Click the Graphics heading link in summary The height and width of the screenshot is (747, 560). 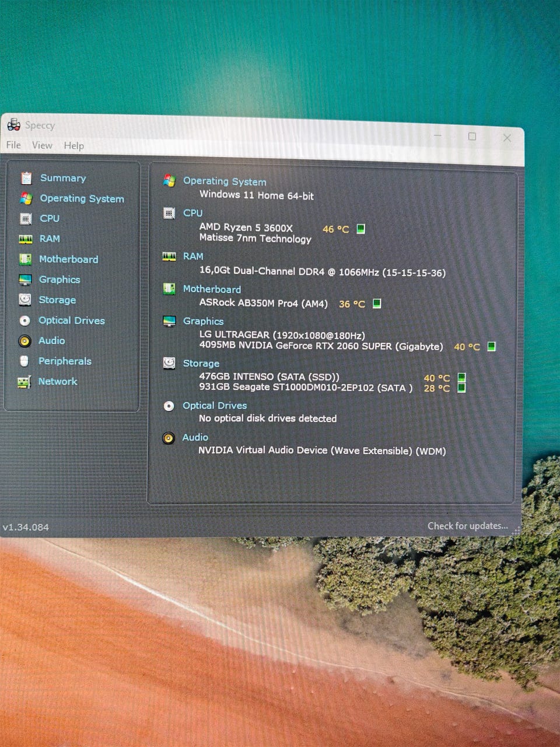click(x=203, y=321)
